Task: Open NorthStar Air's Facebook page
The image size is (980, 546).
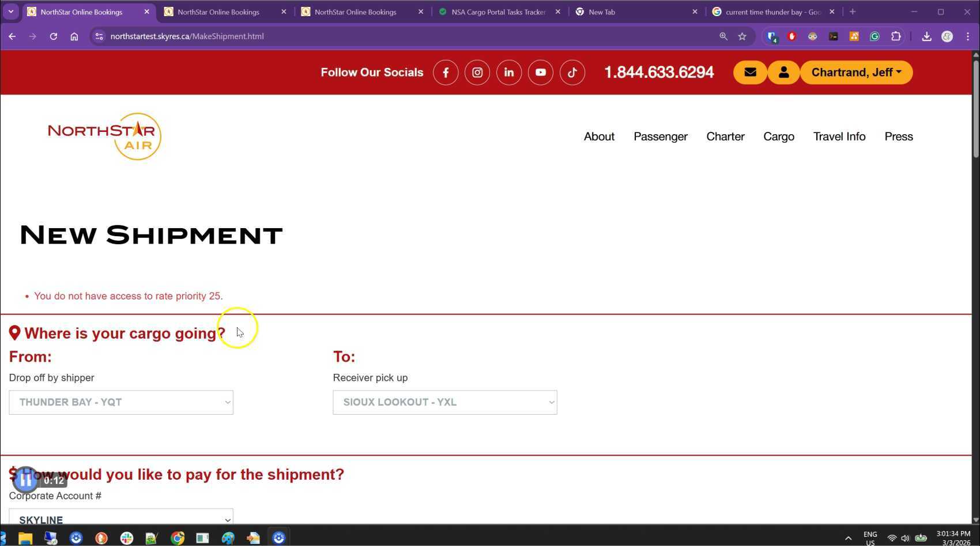Action: (x=446, y=73)
